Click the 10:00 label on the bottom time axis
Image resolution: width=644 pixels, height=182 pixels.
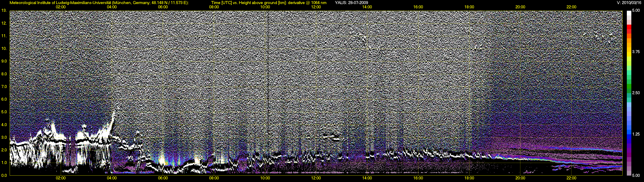tap(265, 178)
